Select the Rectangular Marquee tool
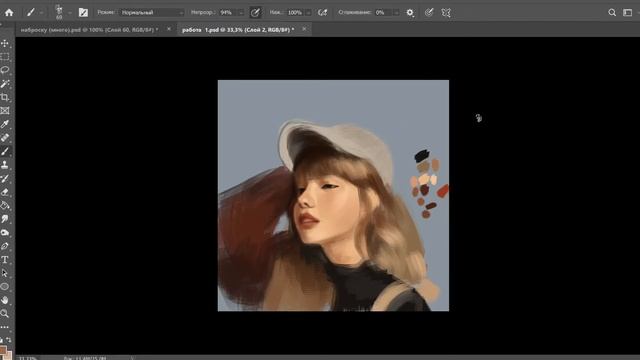Image resolution: width=640 pixels, height=360 pixels. (x=5, y=56)
